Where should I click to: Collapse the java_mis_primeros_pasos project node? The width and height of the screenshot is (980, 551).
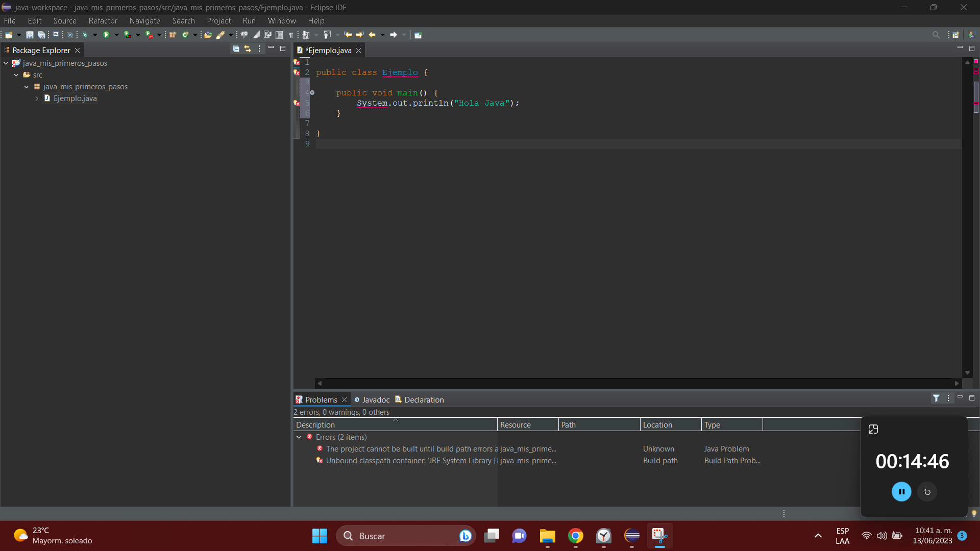[x=6, y=63]
